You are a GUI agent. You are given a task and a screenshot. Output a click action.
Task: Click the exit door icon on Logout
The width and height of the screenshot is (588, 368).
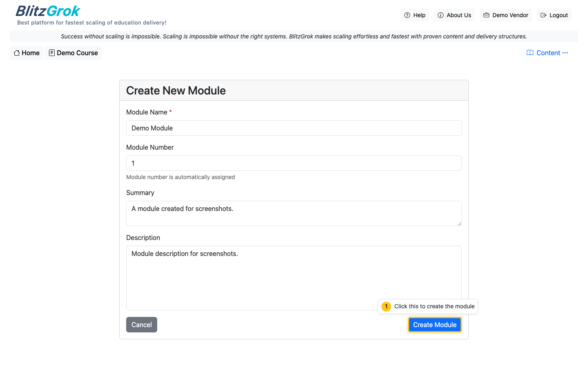click(x=543, y=15)
